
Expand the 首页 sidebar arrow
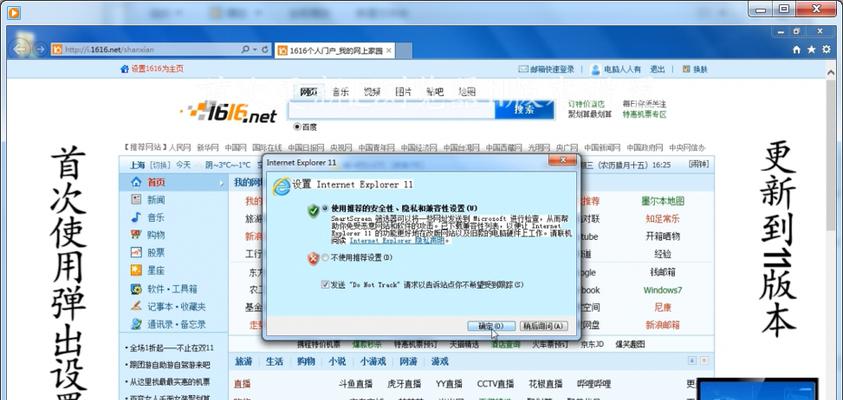coord(222,183)
